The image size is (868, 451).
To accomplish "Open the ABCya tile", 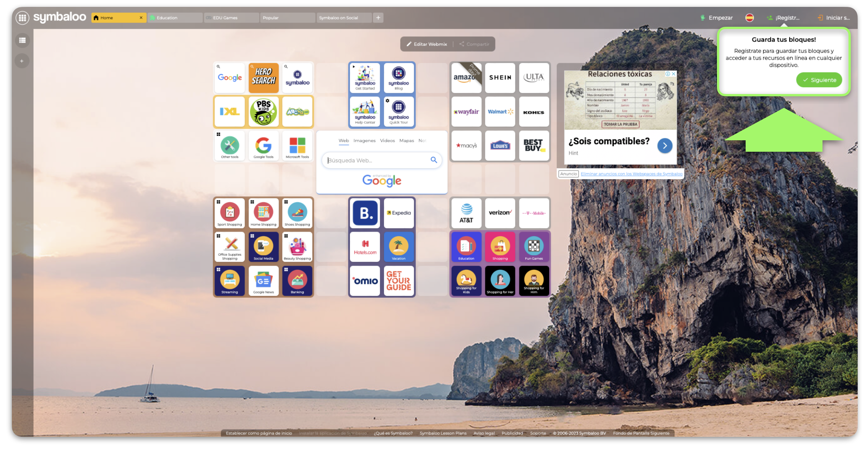I will tap(297, 112).
